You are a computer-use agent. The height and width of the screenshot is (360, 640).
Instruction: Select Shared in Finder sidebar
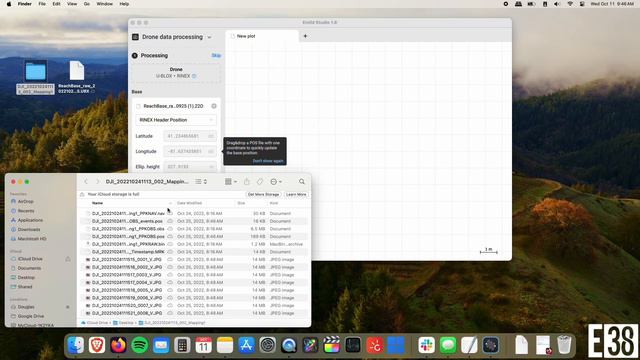click(24, 287)
